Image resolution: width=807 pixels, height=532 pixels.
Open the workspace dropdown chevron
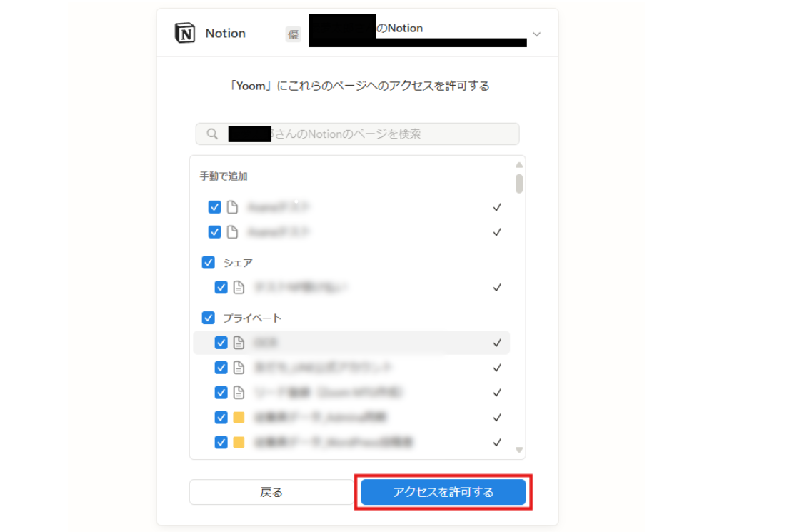pyautogui.click(x=537, y=34)
